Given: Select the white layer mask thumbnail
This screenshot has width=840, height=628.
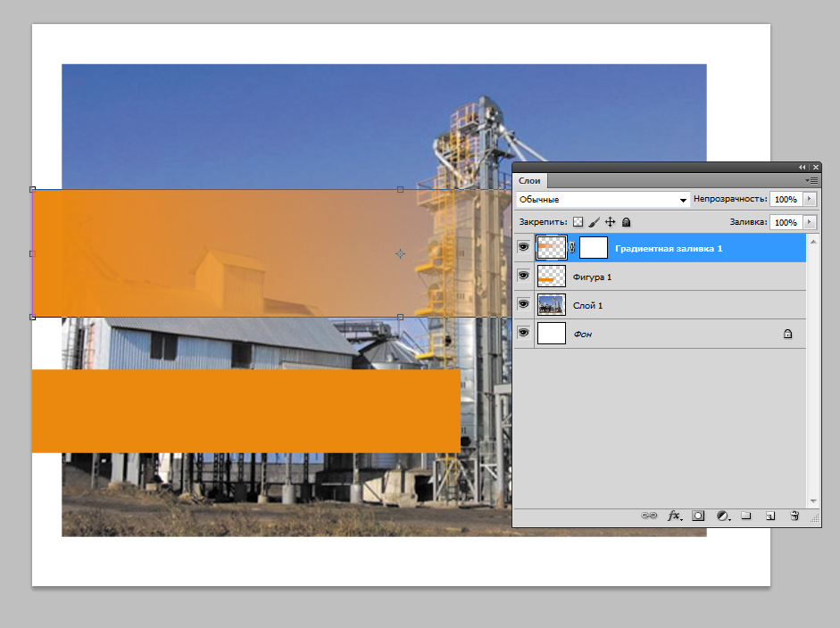Looking at the screenshot, I should 594,247.
